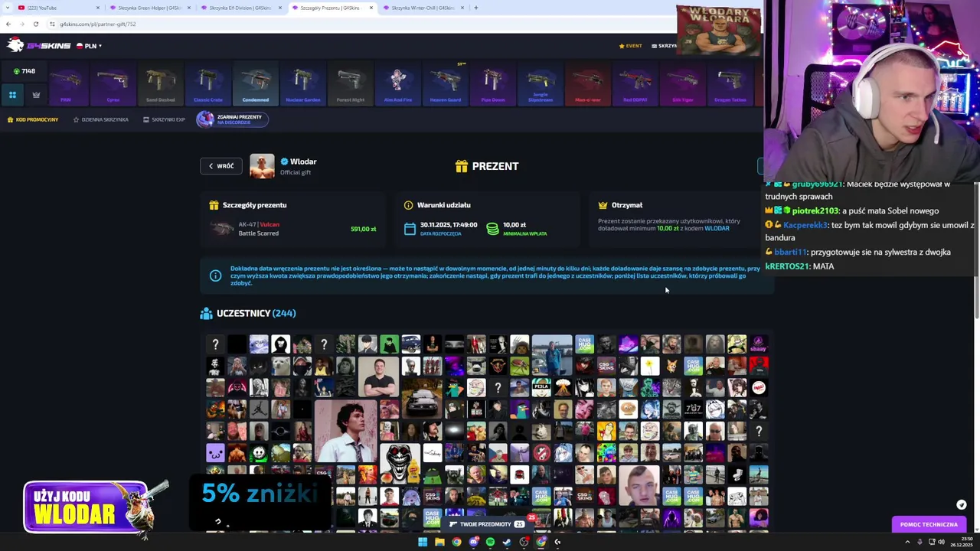Open File Explorer from the taskbar
Screen dimensions: 980x551
pyautogui.click(x=439, y=542)
